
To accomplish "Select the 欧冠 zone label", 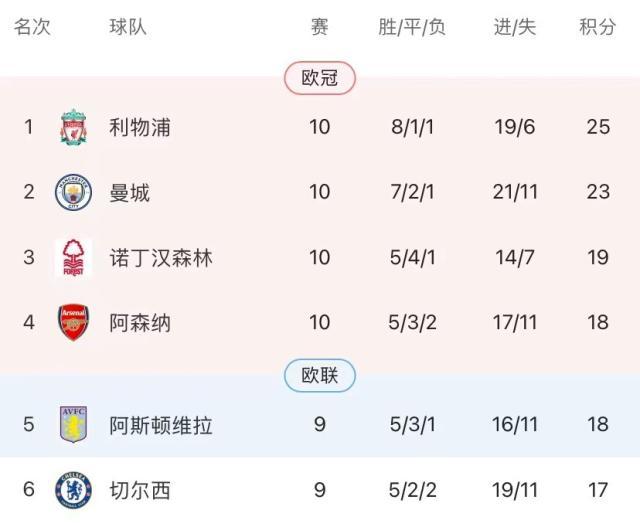I will tap(320, 78).
